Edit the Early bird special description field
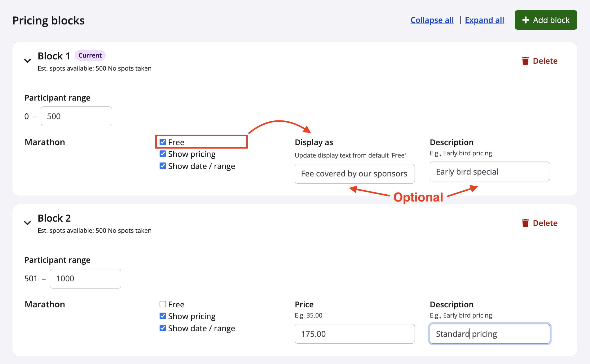Viewport: 590px width, 364px height. point(490,172)
